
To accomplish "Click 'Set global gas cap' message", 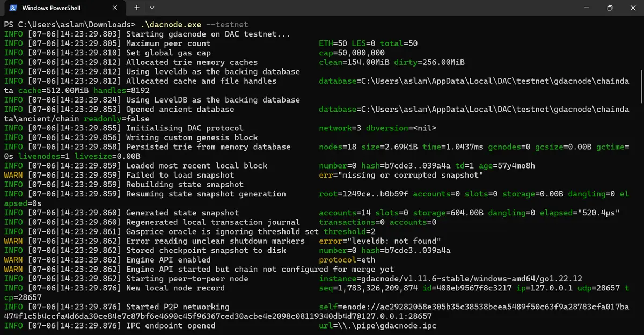I will [169, 53].
